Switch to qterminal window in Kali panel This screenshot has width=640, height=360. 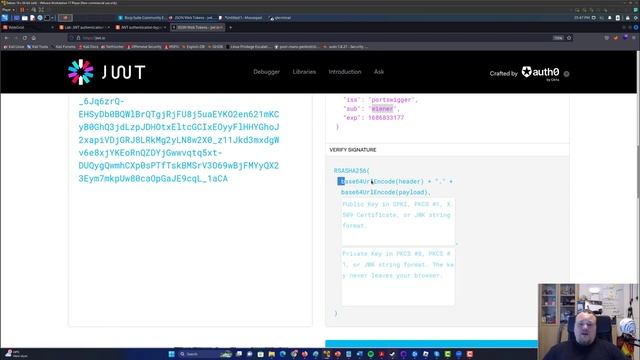click(280, 18)
